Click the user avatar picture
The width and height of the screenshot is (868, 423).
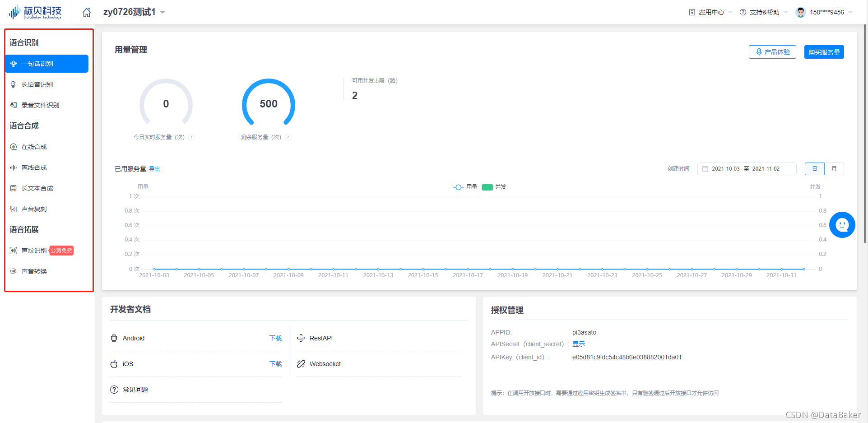801,12
